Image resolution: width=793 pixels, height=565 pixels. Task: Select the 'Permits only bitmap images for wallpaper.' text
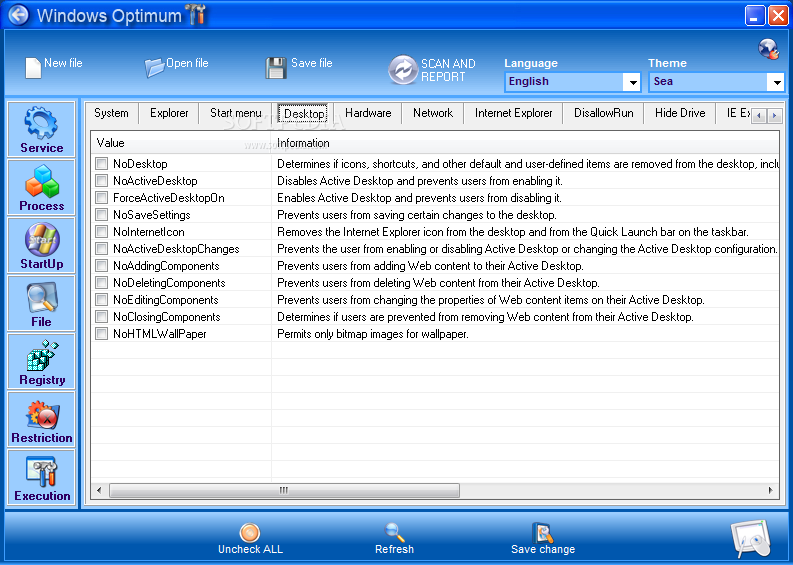373,334
